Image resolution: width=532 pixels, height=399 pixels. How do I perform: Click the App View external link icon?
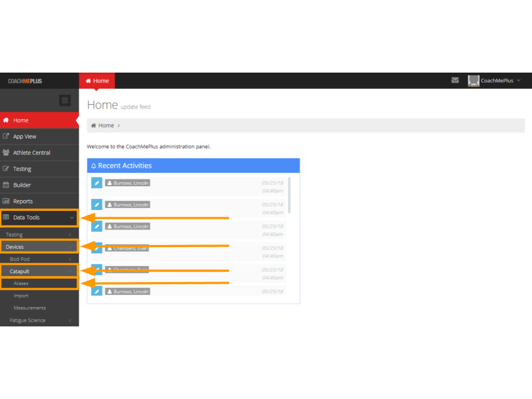6,136
